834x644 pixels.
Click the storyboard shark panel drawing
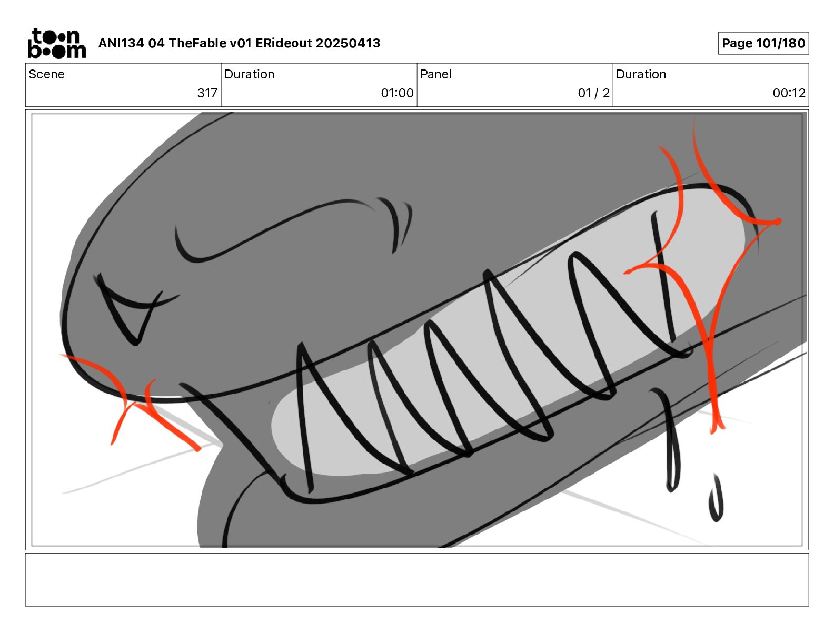tap(417, 330)
